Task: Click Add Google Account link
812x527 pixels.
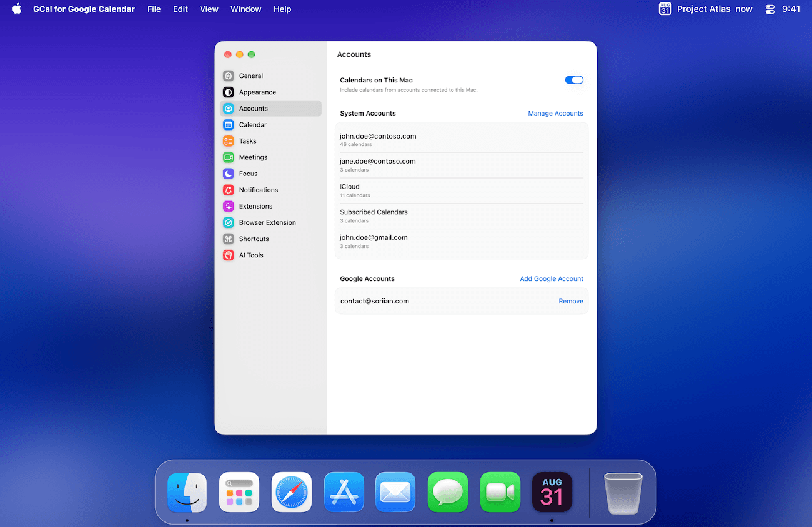Action: (x=552, y=278)
